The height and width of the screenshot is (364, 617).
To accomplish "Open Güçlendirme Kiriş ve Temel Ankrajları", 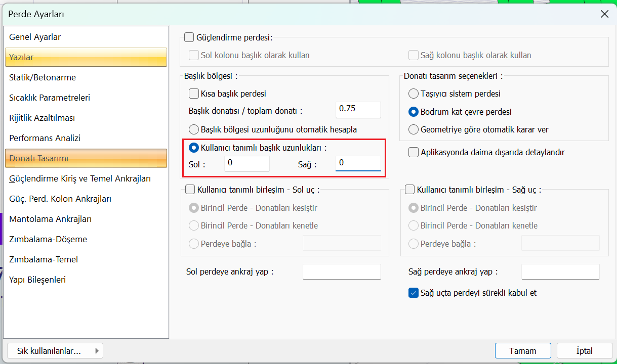I will pos(86,178).
